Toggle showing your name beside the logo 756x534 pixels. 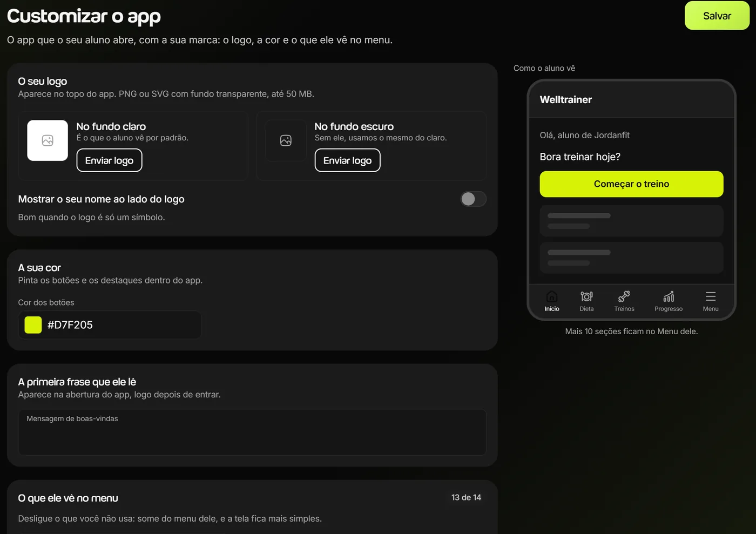tap(474, 199)
